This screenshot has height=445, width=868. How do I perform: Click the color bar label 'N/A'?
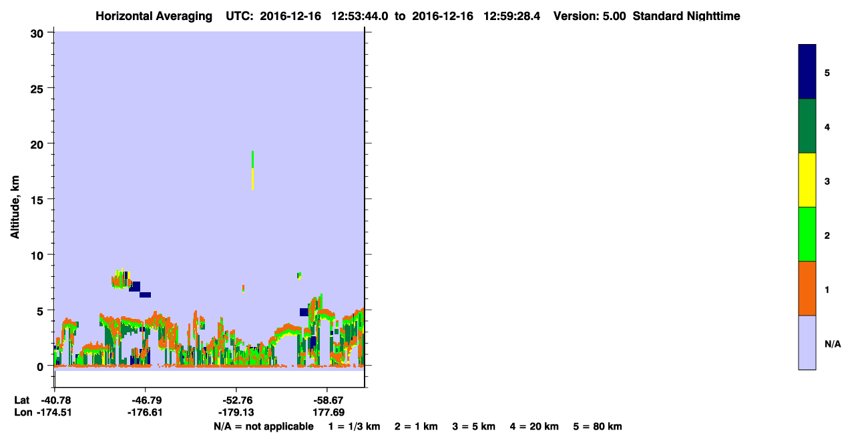tap(833, 344)
